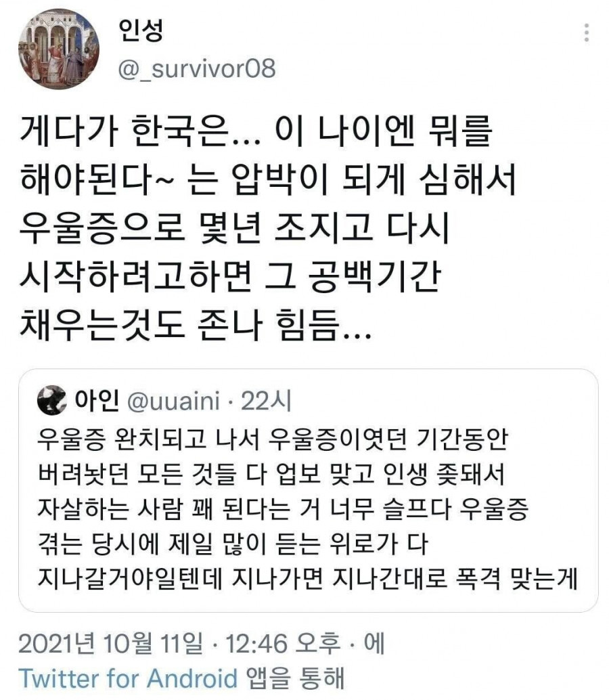Open quoted user 아인's small avatar

click(x=51, y=400)
